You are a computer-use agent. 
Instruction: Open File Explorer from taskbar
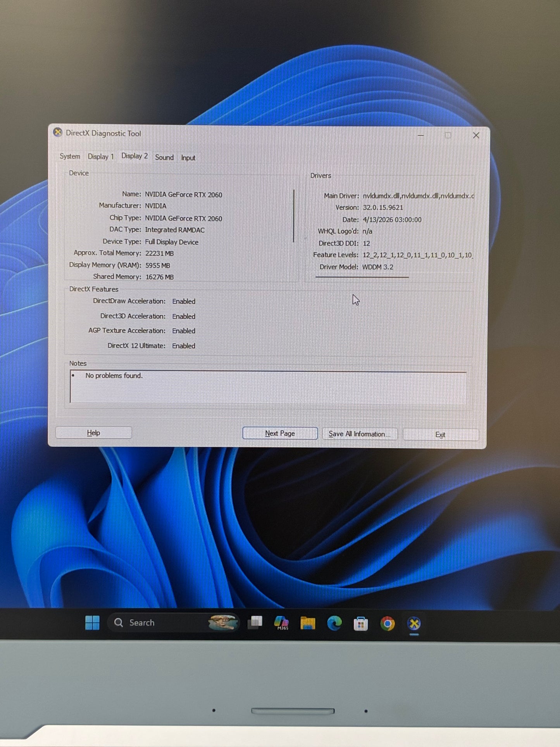pos(308,623)
